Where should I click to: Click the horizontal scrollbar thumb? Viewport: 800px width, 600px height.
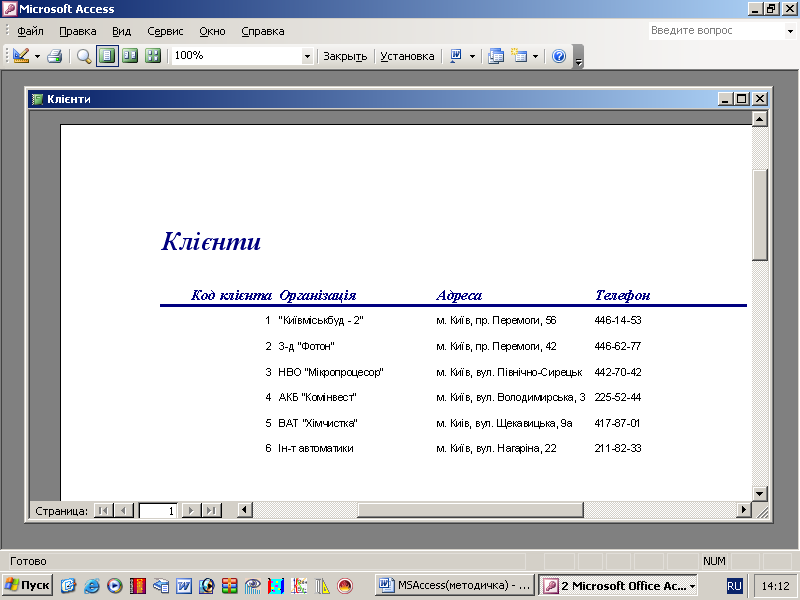470,510
